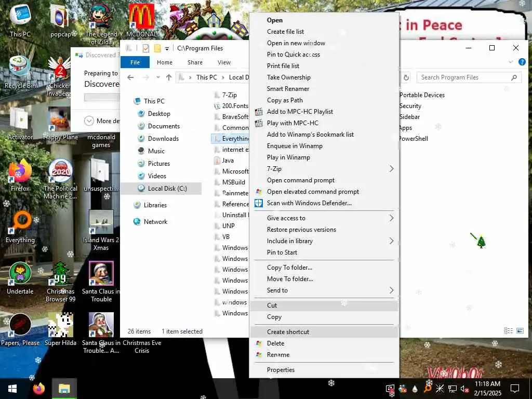The height and width of the screenshot is (399, 532).
Task: Switch to large icons view button
Action: tap(520, 330)
